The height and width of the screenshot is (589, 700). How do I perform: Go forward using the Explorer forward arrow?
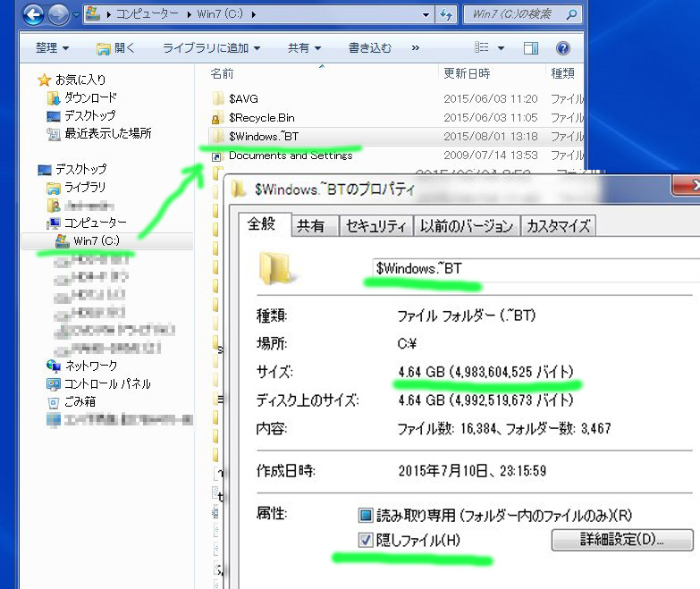58,14
